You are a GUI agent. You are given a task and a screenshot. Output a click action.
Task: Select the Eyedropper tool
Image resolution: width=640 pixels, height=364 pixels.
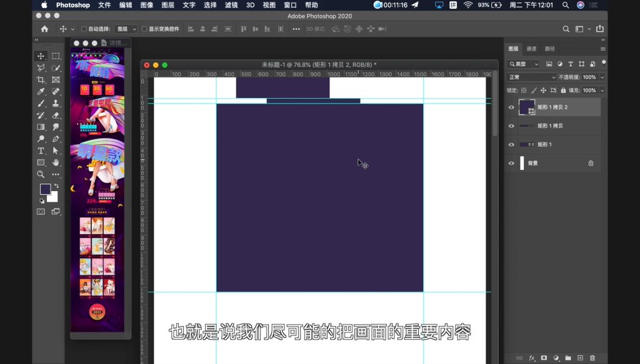[41, 92]
